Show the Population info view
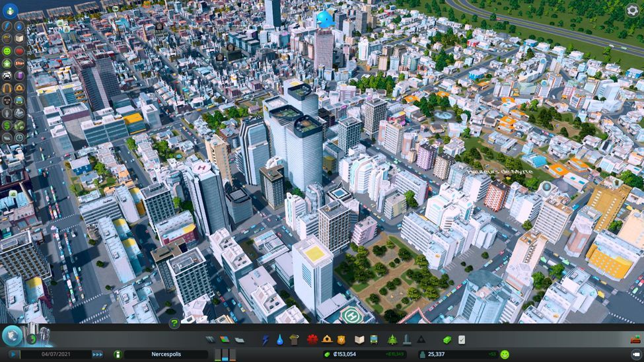Image resolution: width=644 pixels, height=362 pixels. [x=7, y=112]
